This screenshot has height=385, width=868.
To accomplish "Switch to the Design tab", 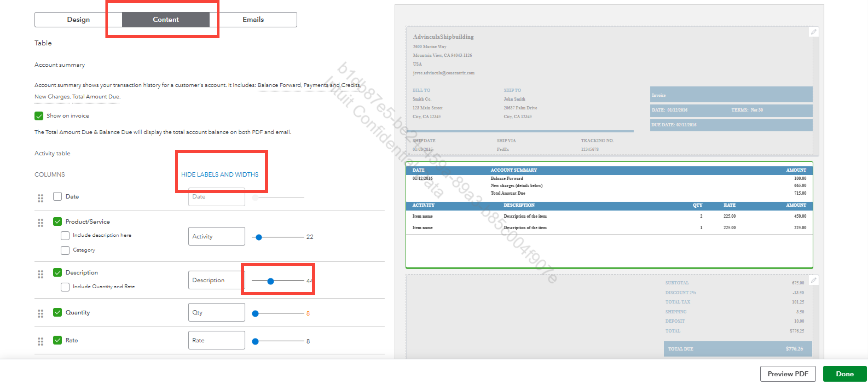I will pos(78,20).
